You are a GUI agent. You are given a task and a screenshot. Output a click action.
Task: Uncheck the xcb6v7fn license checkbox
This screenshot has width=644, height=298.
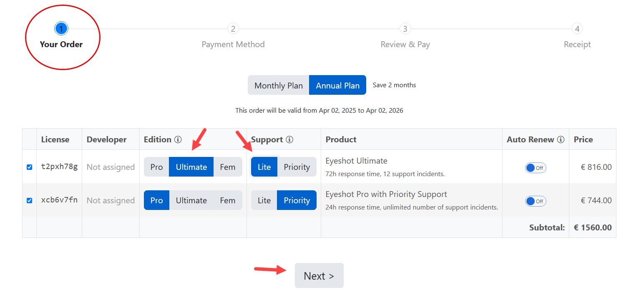29,200
